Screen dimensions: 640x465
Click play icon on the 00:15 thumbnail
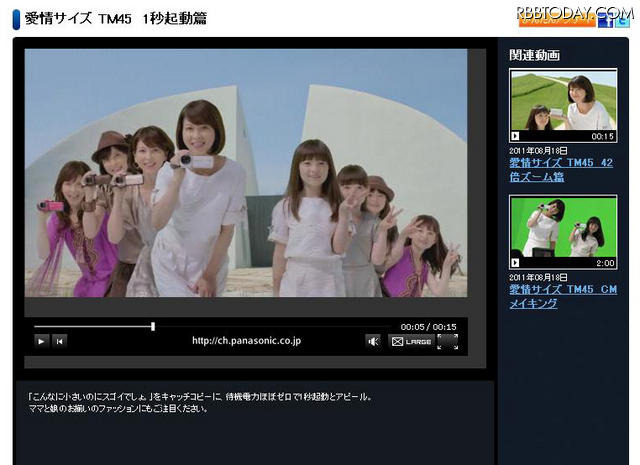(516, 136)
